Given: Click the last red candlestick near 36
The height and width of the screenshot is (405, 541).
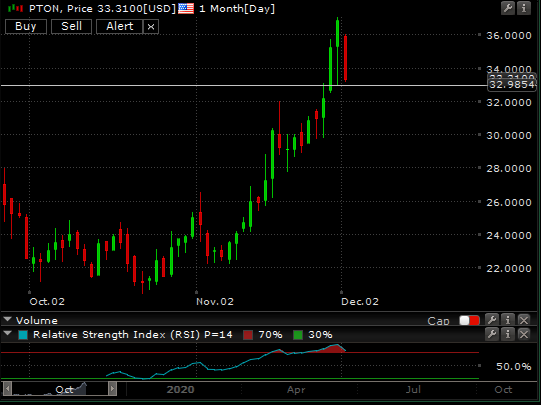Looking at the screenshot, I should (345, 58).
